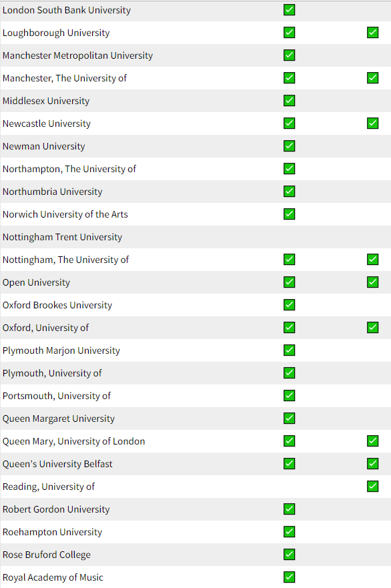Click first-column checkmark for Royal Academy of Music
The image size is (391, 588).
point(289,577)
